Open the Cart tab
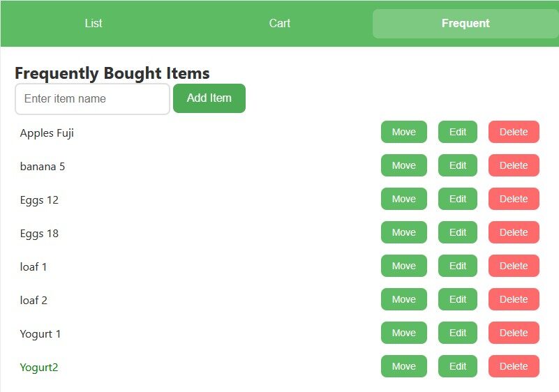The width and height of the screenshot is (559, 392). tap(279, 24)
